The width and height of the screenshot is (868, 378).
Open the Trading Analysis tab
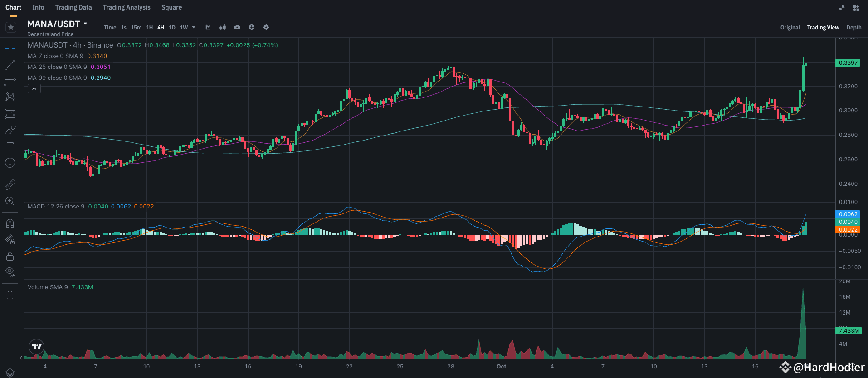127,7
